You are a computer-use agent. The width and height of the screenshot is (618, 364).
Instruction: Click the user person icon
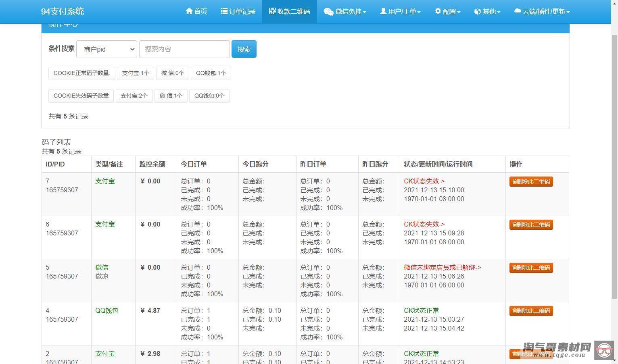coord(383,11)
